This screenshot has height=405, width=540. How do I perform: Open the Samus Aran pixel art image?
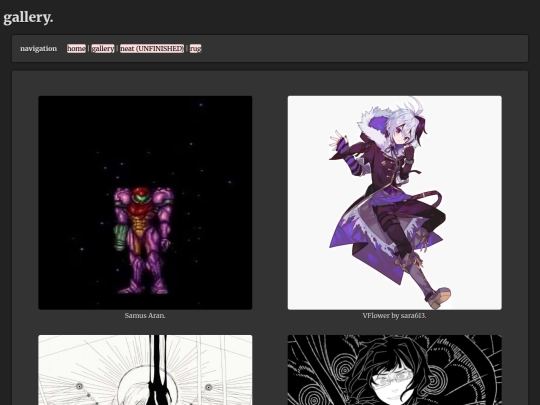pos(145,202)
